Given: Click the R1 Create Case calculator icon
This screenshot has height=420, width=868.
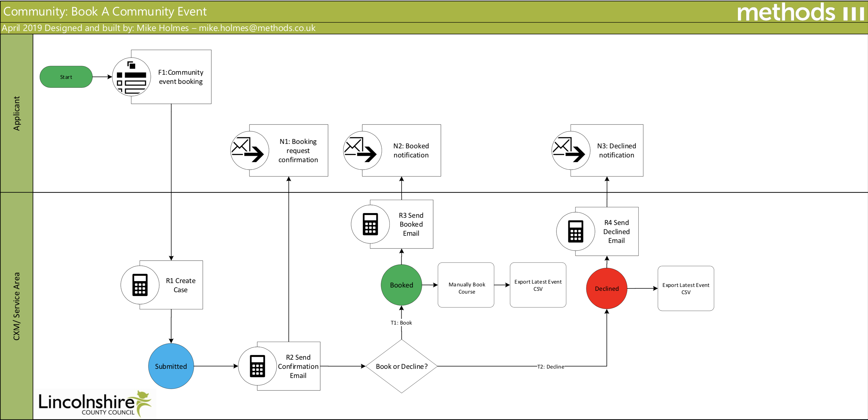Looking at the screenshot, I should 140,285.
